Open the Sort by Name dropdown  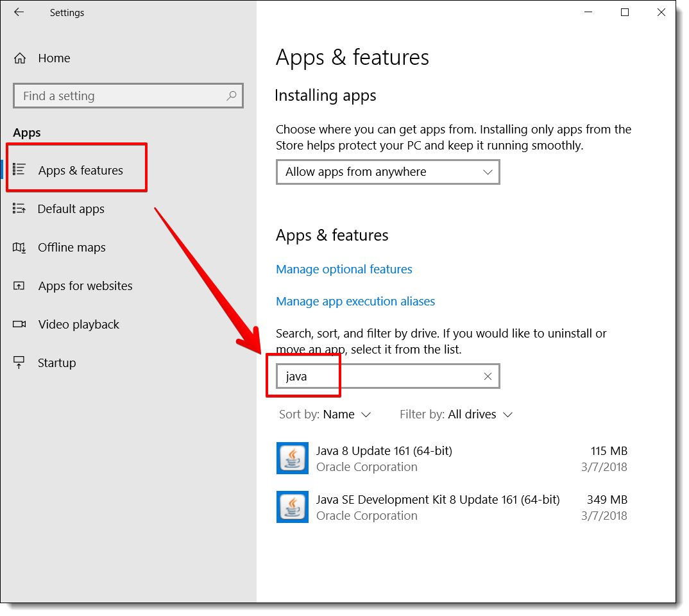(x=325, y=415)
